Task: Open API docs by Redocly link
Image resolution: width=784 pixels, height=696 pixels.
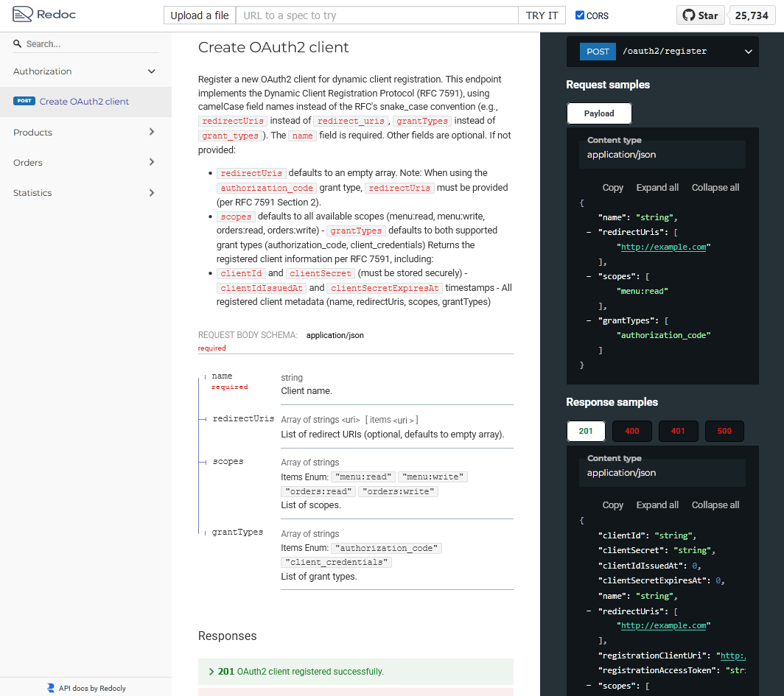Action: (x=92, y=688)
